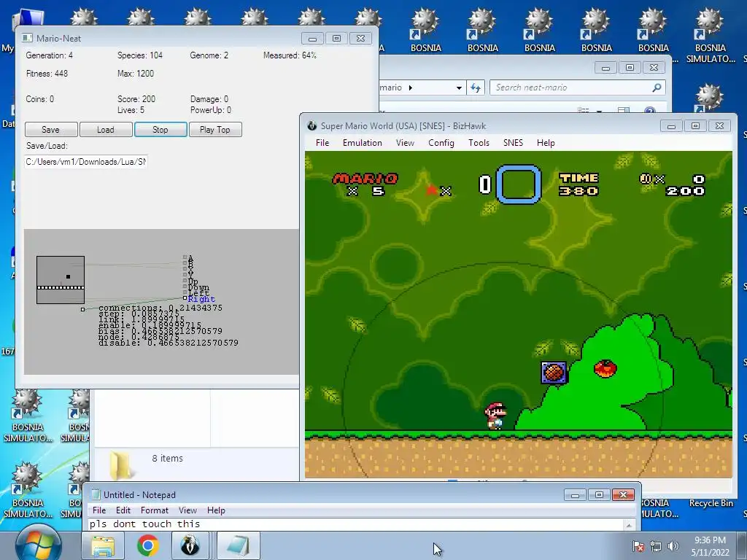
Task: Click the Explorer help question mark icon
Action: coord(650,111)
